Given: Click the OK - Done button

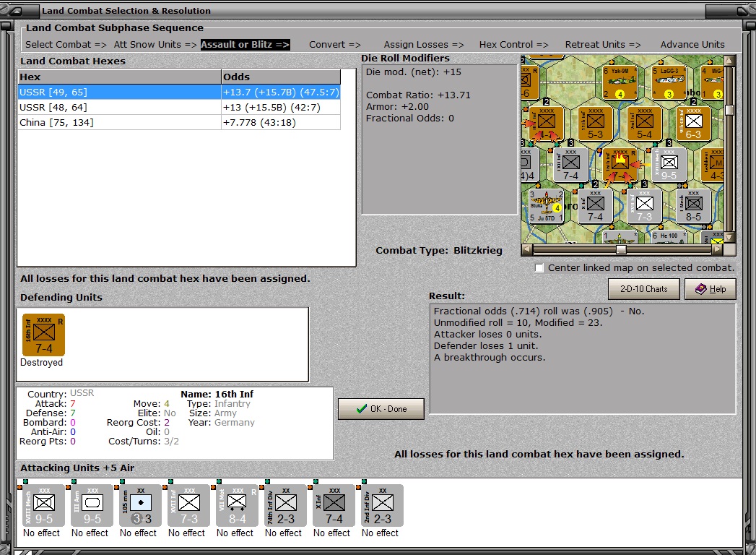Looking at the screenshot, I should pyautogui.click(x=381, y=409).
